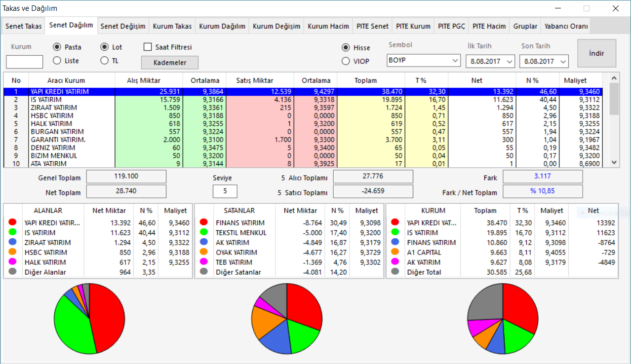The width and height of the screenshot is (631, 364).
Task: Click green swatch for IS YATIRIM in ALANLAR
Action: click(13, 233)
